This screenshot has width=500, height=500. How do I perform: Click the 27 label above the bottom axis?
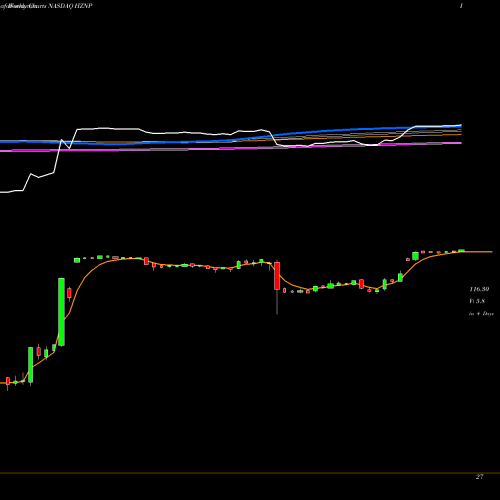click(479, 477)
